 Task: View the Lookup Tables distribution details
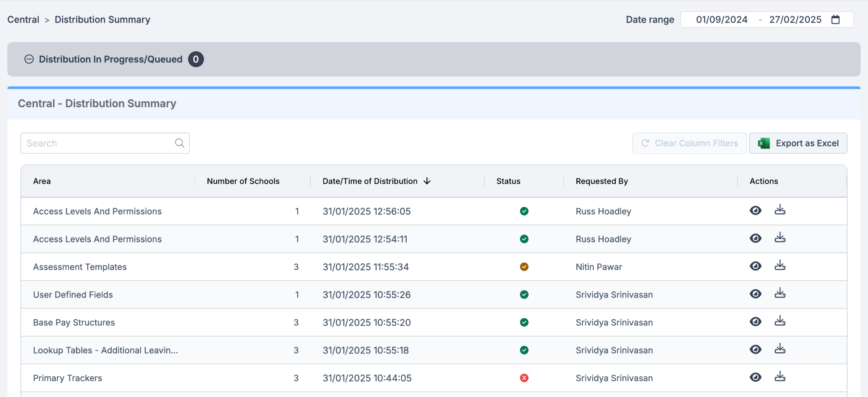(756, 350)
